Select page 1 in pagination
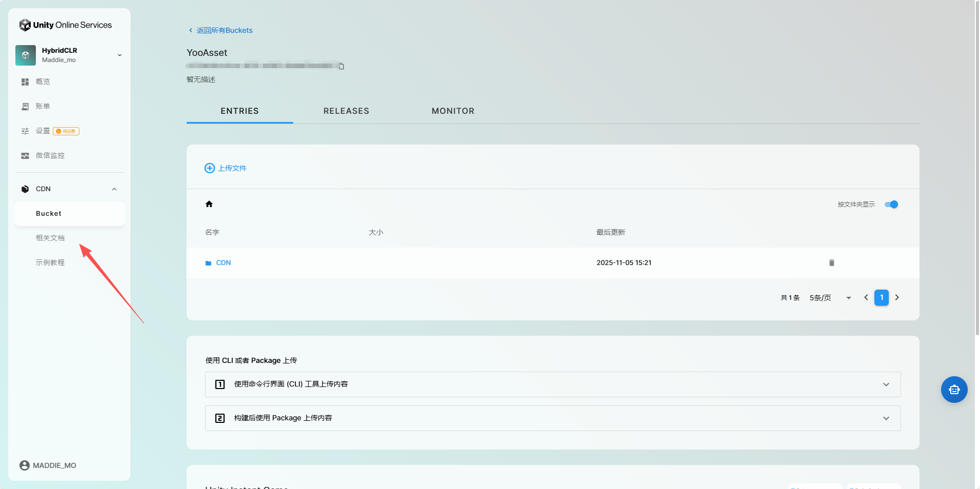 882,297
